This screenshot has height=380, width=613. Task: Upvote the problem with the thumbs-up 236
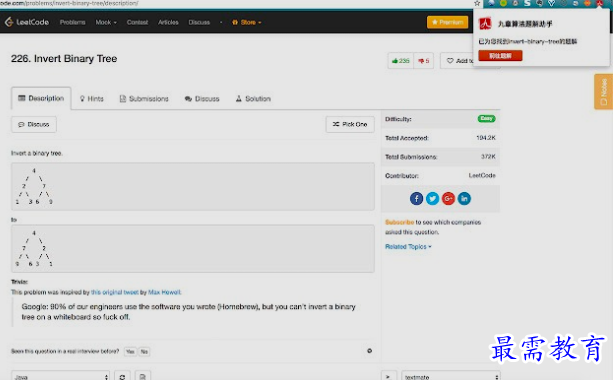(x=400, y=61)
